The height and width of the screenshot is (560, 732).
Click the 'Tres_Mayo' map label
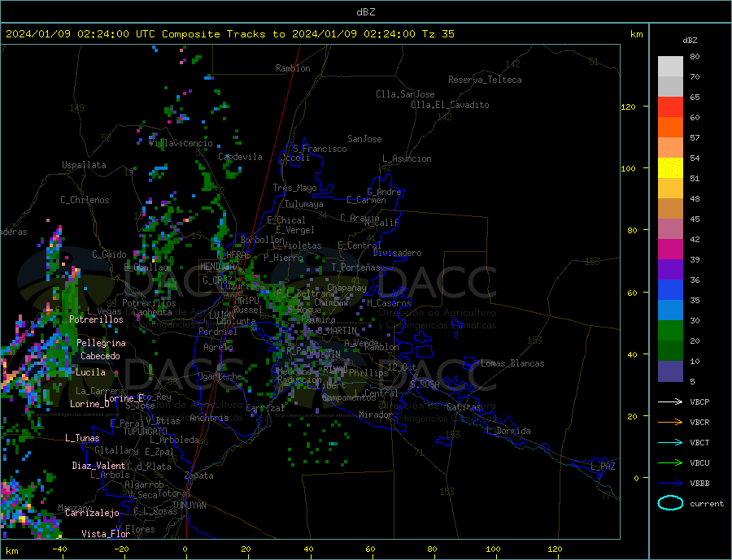[x=294, y=188]
